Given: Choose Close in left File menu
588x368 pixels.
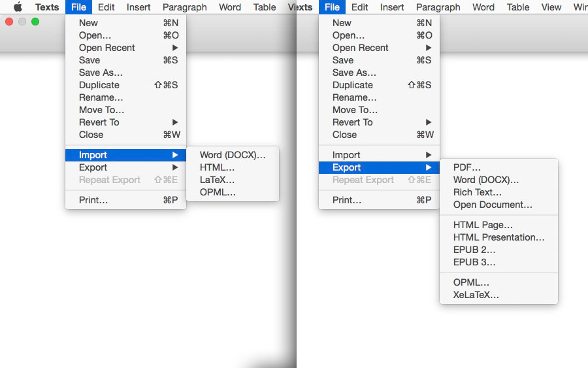Looking at the screenshot, I should (x=125, y=135).
